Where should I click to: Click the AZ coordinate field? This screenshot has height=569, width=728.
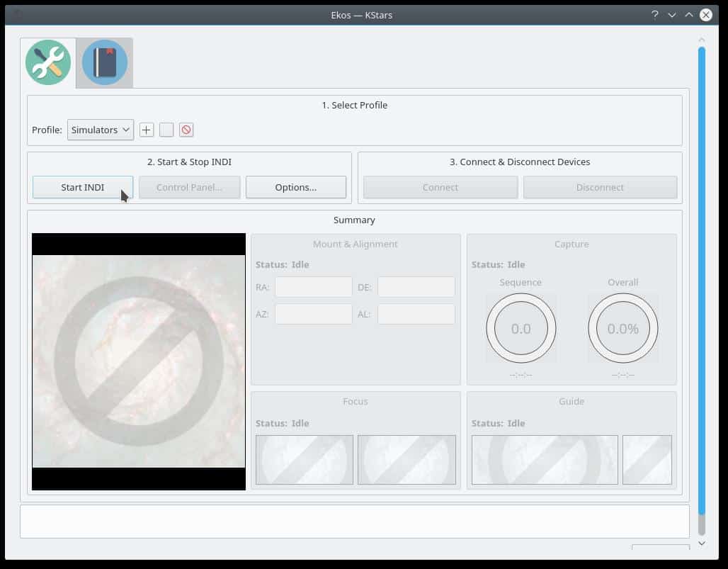click(x=314, y=314)
